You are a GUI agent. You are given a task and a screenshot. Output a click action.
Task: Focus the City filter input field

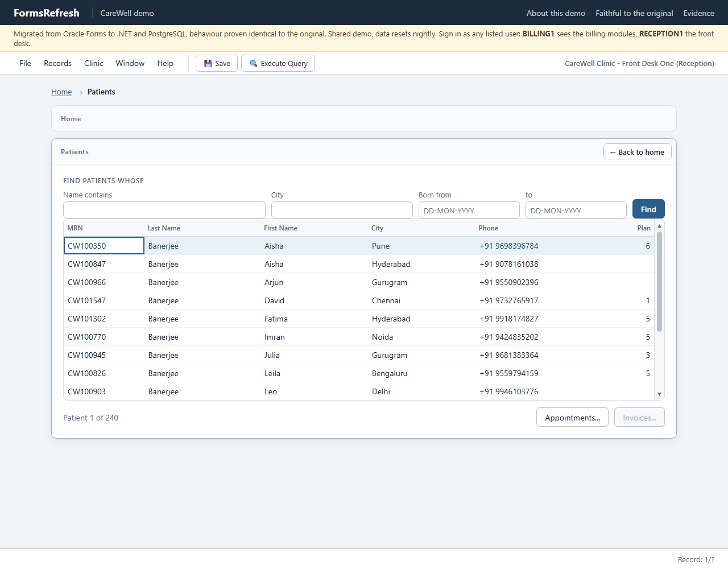pyautogui.click(x=342, y=210)
